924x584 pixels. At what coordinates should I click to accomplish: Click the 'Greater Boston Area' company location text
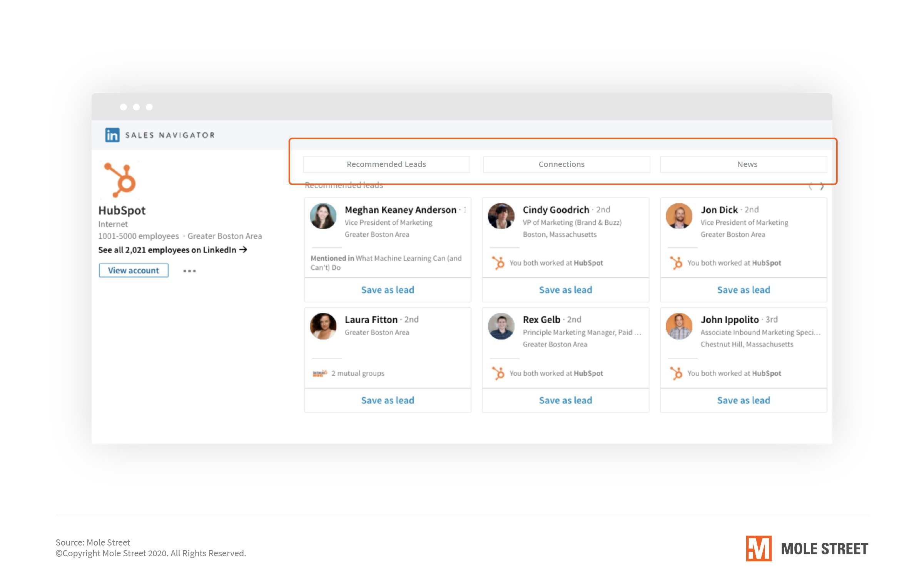click(x=225, y=236)
